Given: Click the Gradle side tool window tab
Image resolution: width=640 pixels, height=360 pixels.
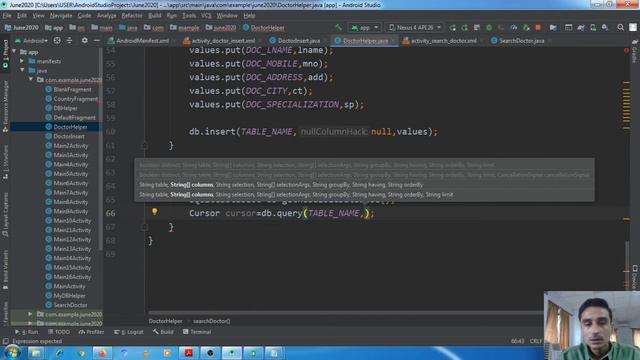Looking at the screenshot, I should point(634,52).
